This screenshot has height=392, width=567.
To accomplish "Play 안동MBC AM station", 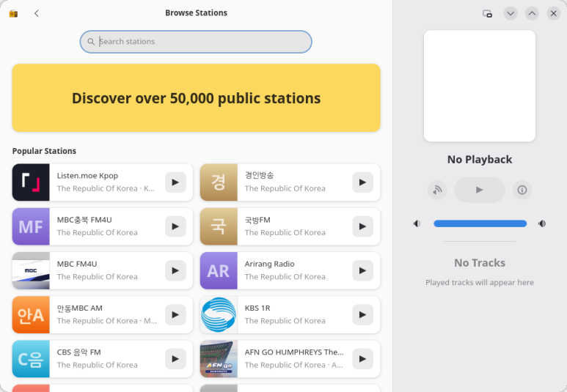I will [175, 314].
